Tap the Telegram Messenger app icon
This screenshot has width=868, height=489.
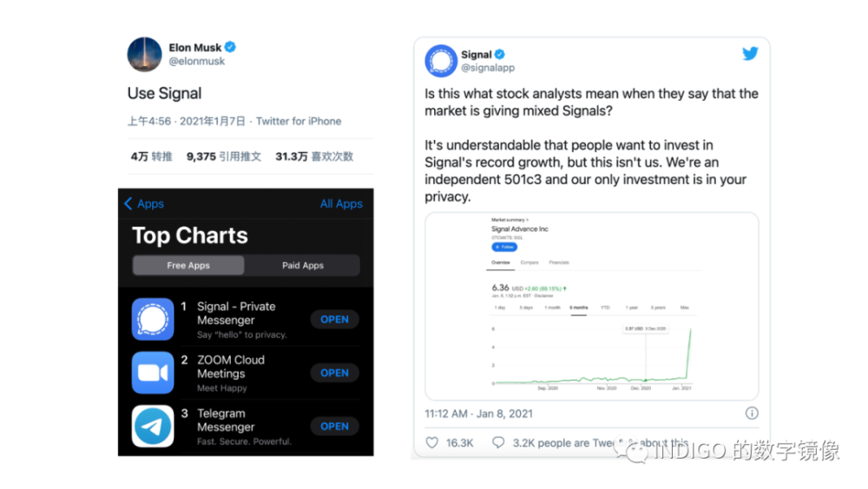coord(153,426)
